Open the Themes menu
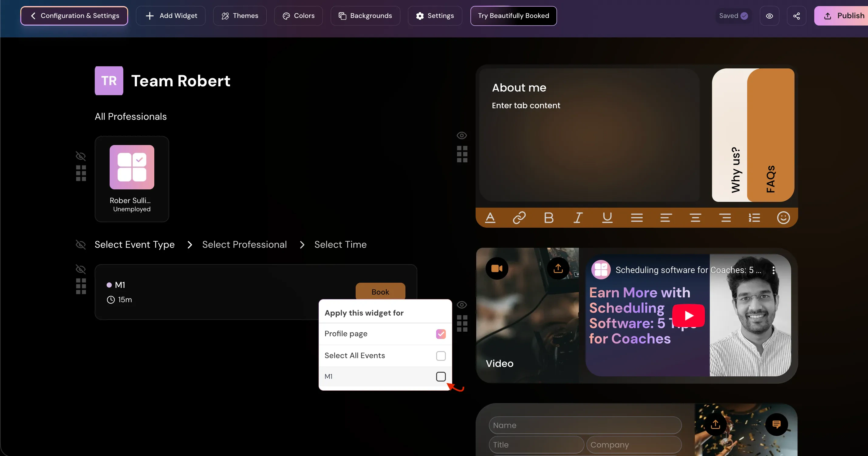This screenshot has height=456, width=868. tap(240, 16)
